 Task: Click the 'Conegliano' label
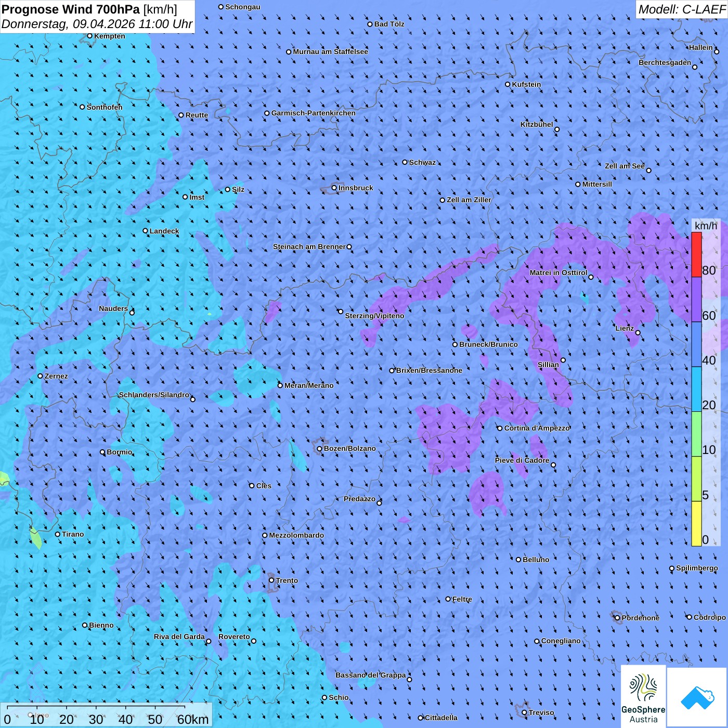click(x=561, y=641)
